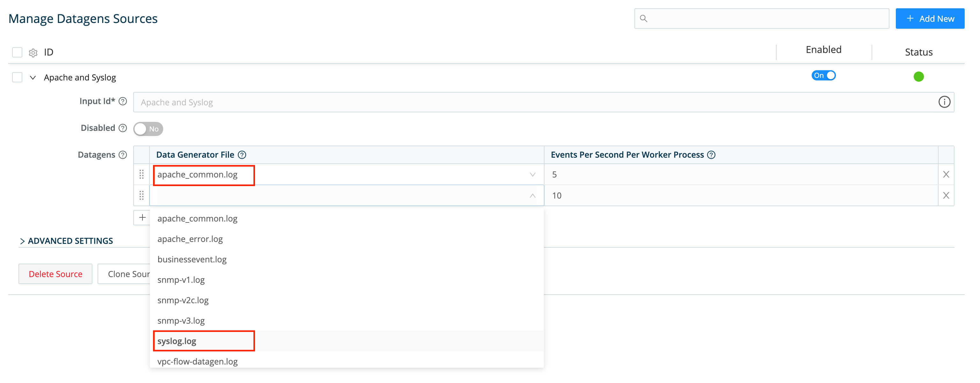Toggle Enabled off for Apache and Syslog
This screenshot has height=383, width=980.
click(x=824, y=75)
